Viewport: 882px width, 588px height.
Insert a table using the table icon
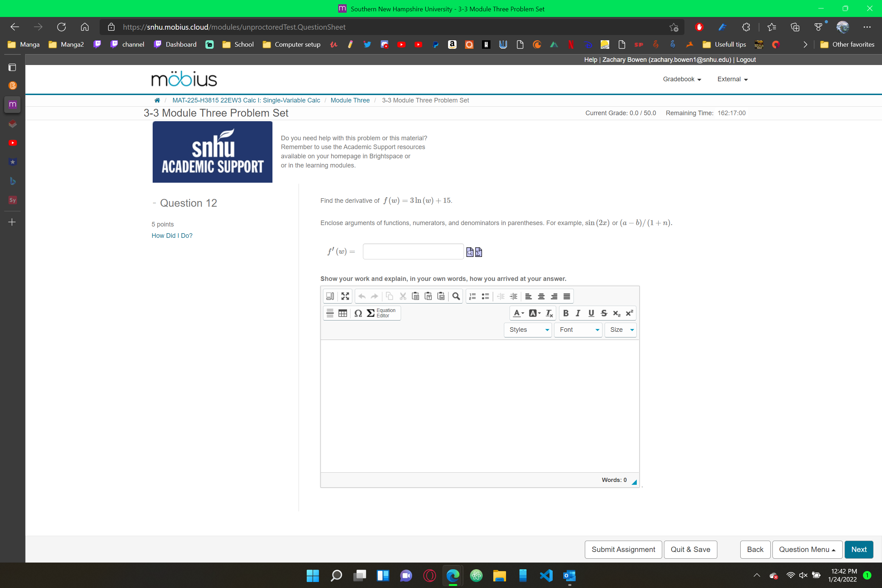(x=342, y=313)
